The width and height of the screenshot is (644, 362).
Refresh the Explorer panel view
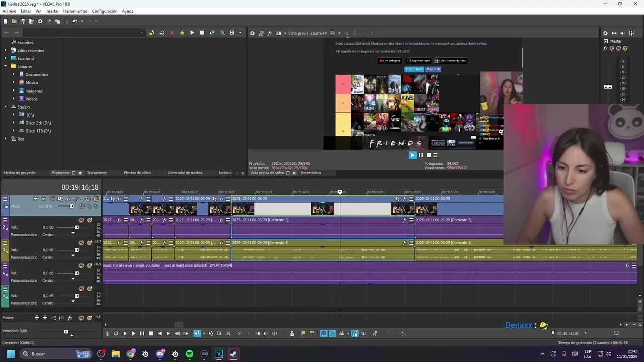pyautogui.click(x=162, y=33)
